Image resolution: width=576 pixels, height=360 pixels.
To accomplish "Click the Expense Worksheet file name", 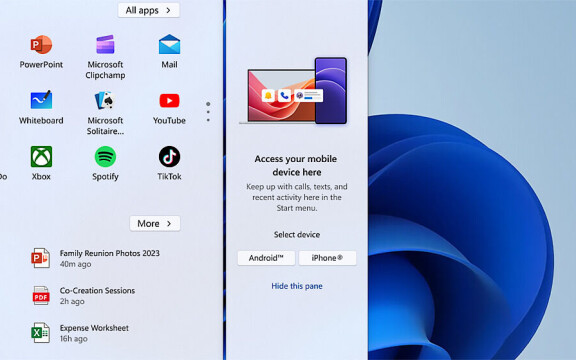I will [x=94, y=328].
